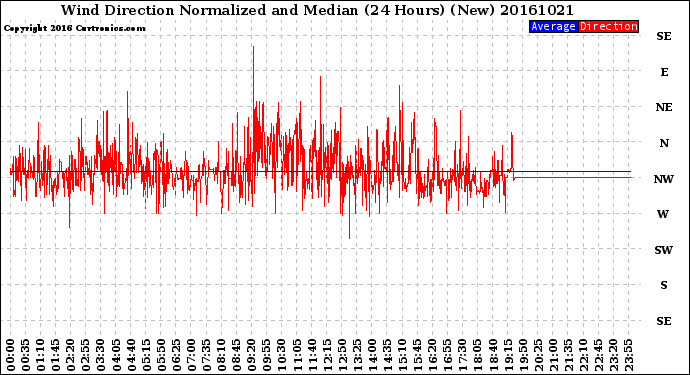Click the SW axis label
Image resolution: width=690 pixels, height=375 pixels.
tap(664, 250)
